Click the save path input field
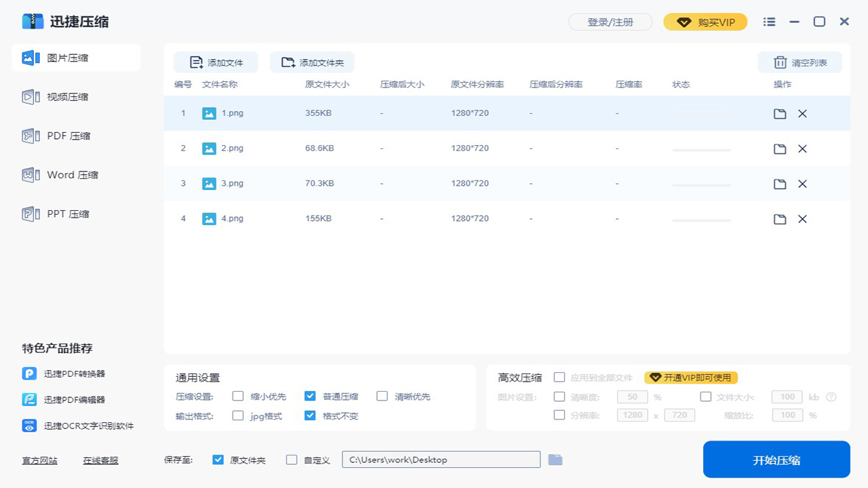The image size is (868, 488). point(441,459)
